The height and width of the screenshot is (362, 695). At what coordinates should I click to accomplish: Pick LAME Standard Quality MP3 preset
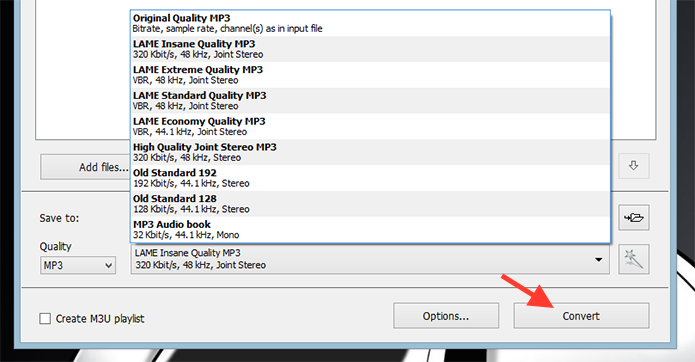(x=370, y=100)
